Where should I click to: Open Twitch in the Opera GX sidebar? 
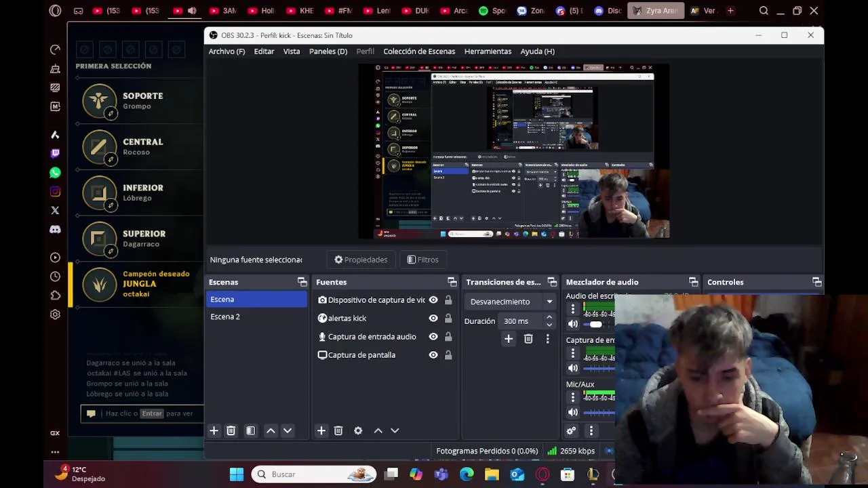coord(55,153)
